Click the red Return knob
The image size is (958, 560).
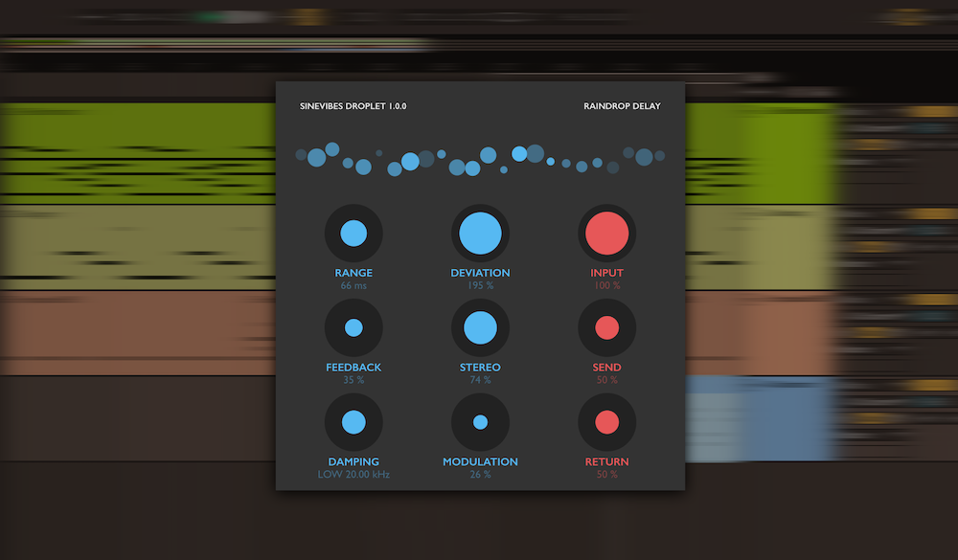click(x=606, y=422)
